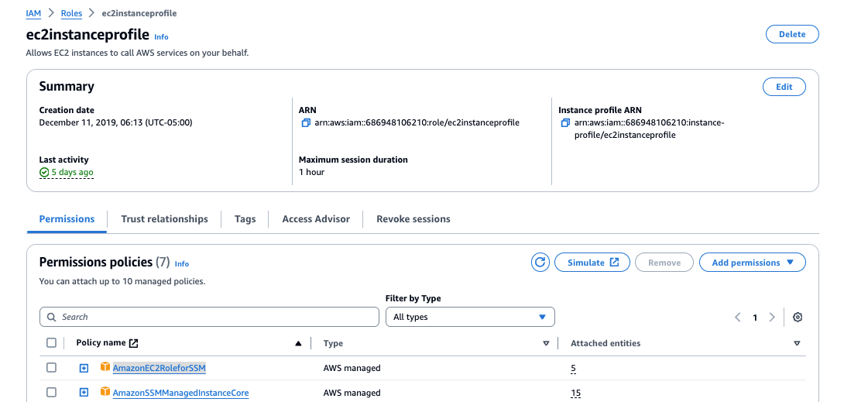The image size is (868, 402).
Task: Click the Edit summary button
Action: [x=784, y=87]
